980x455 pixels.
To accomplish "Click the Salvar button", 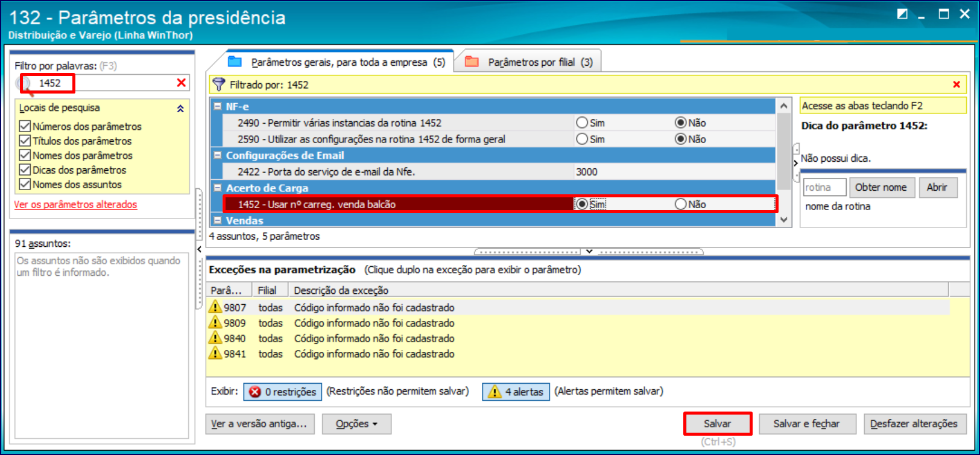I will tap(717, 424).
